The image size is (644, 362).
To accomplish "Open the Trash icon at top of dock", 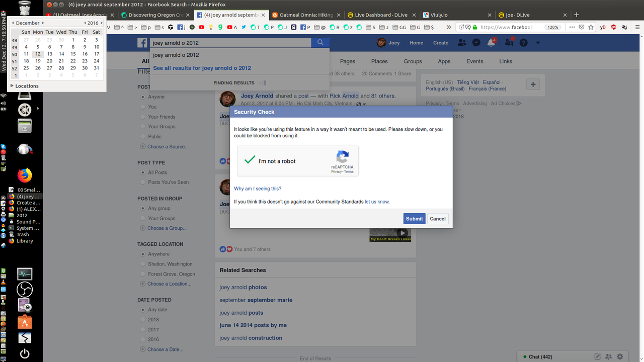I will [24, 8].
